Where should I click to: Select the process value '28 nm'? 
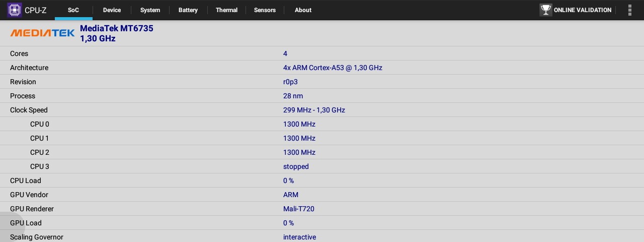[x=293, y=96]
